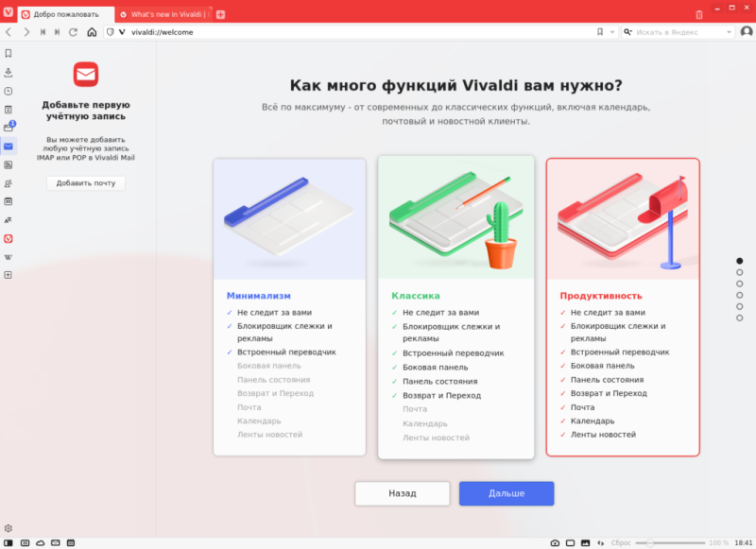Click the Сброс zoom reset button
756x549 pixels.
coord(621,542)
